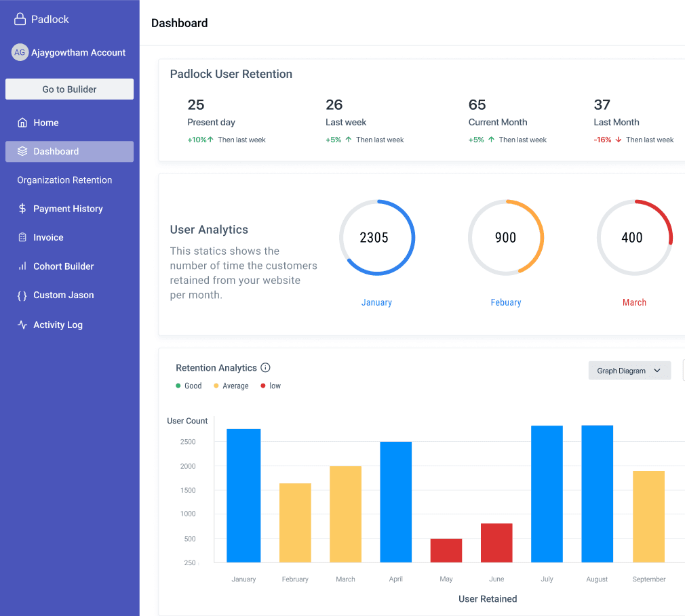The width and height of the screenshot is (685, 616).
Task: Toggle the Average legend item
Action: point(231,386)
